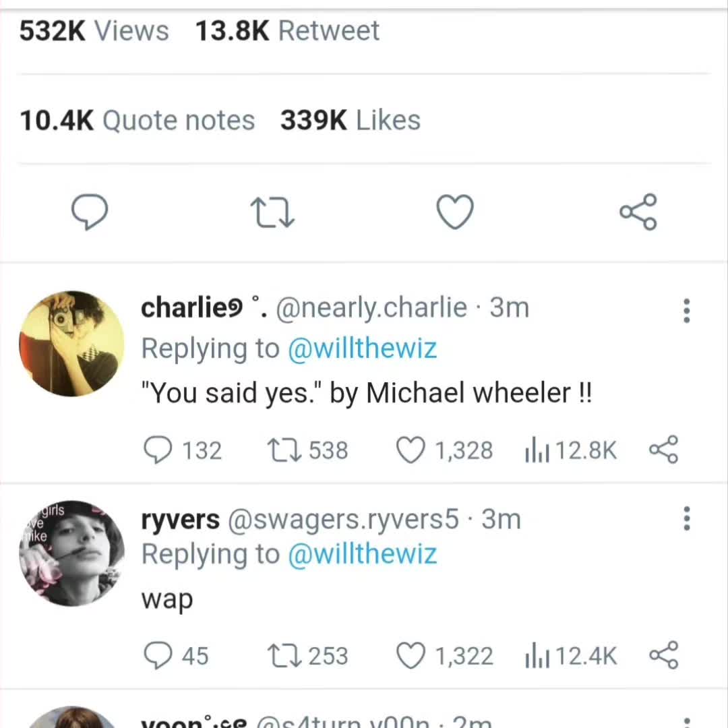Open charlie's profile picture

point(72,344)
